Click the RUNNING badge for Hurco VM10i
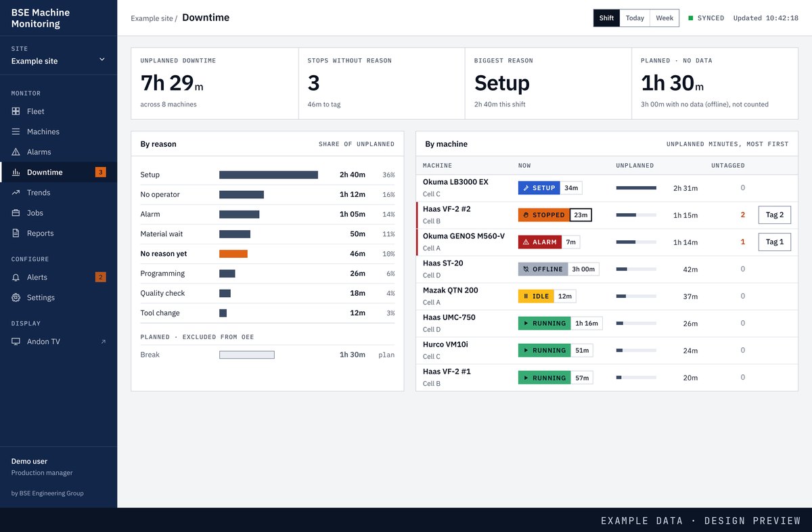The width and height of the screenshot is (812, 532). (545, 351)
